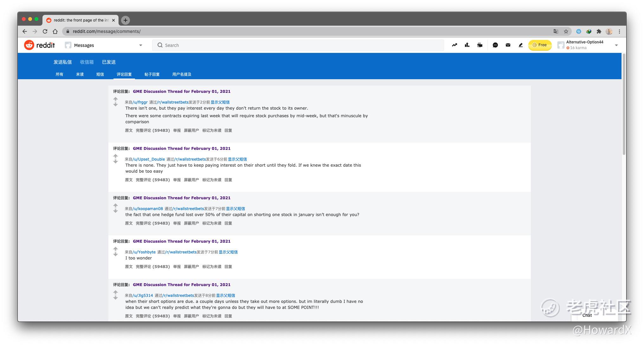This screenshot has width=644, height=345.
Task: Open /r/wallstreetbets link in frggr's message
Action: tap(173, 102)
